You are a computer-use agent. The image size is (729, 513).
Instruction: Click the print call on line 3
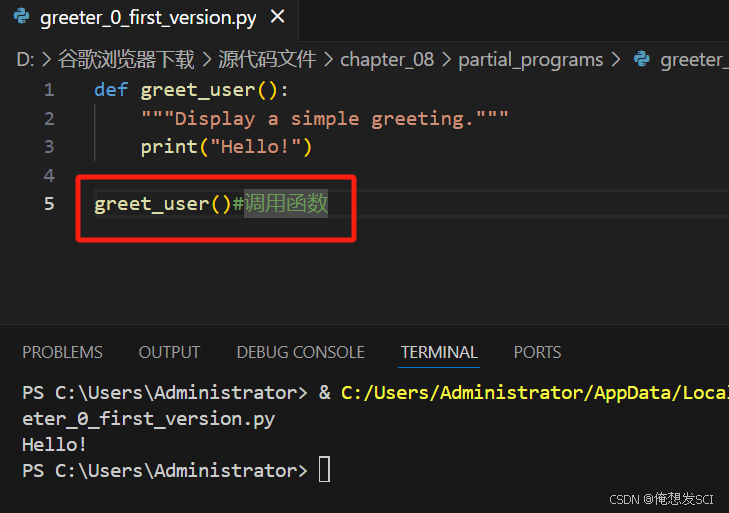(169, 147)
